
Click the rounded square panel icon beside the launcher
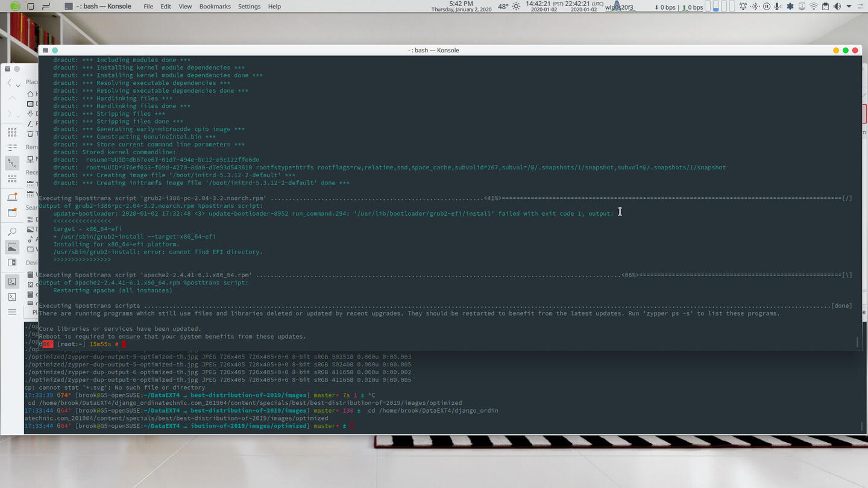pyautogui.click(x=31, y=7)
